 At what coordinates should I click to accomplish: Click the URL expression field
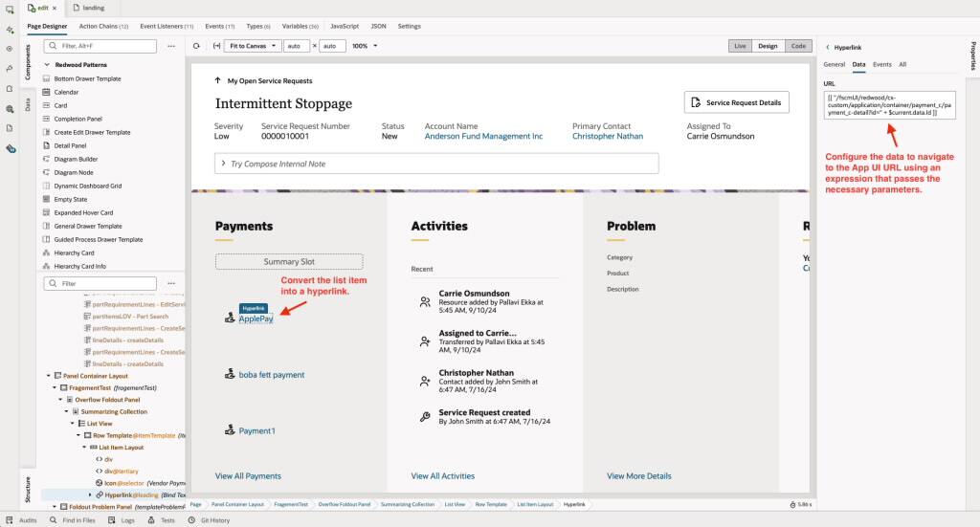click(x=889, y=105)
